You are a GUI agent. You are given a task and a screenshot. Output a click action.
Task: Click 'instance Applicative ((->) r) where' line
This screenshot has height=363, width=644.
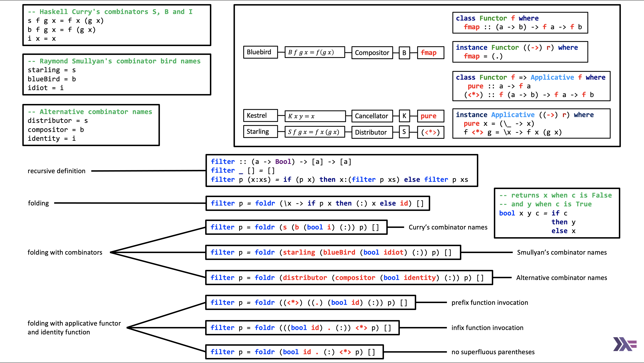click(x=525, y=115)
